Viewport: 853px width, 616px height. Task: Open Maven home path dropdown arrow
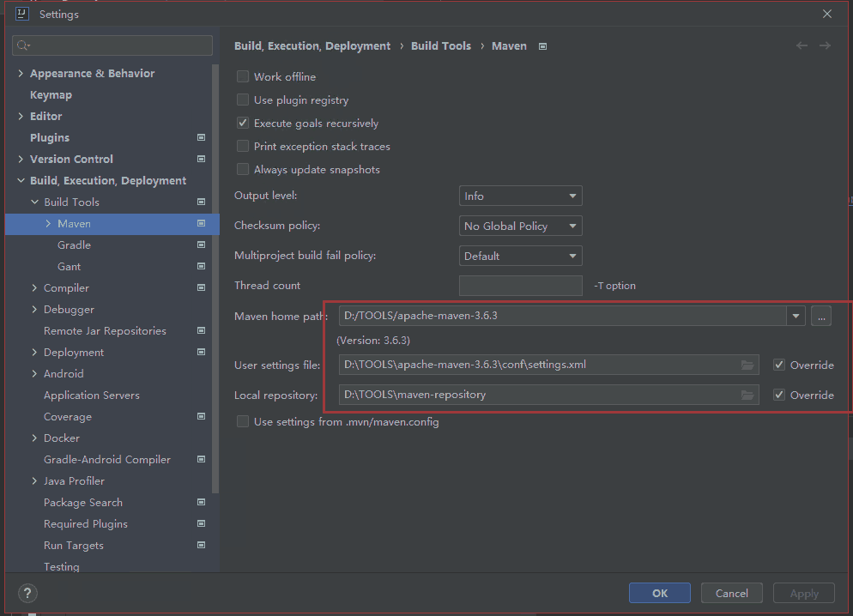796,316
